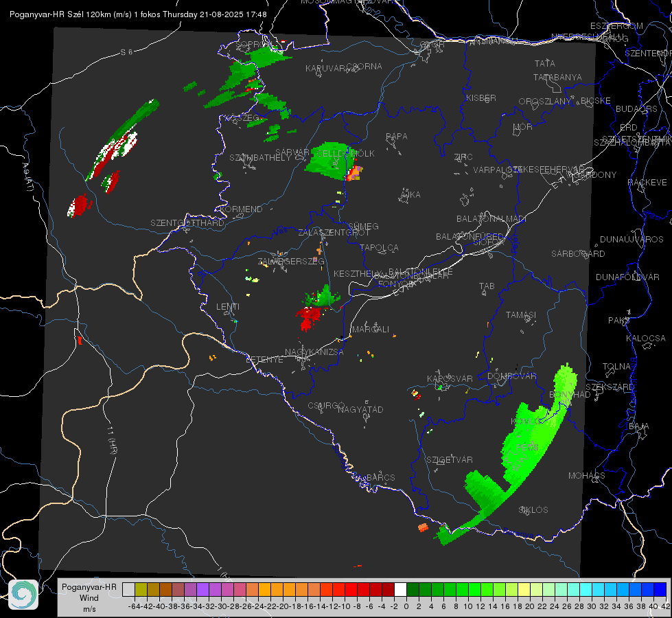Click the DUNAUJVAROS city label
Image resolution: width=672 pixels, height=618 pixels.
(x=632, y=240)
